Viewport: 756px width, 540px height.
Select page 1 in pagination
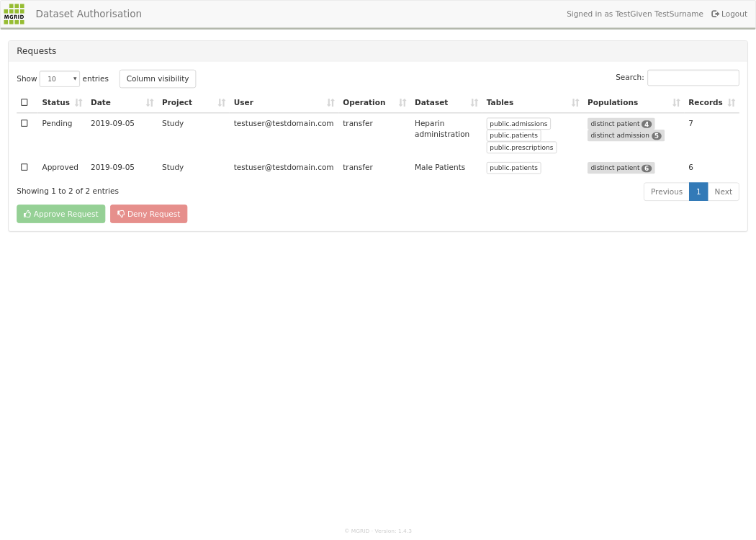point(698,192)
